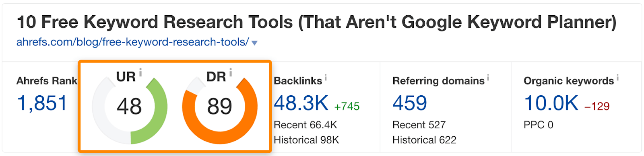Click the Referring domains info icon
The width and height of the screenshot is (644, 156).
[488, 78]
